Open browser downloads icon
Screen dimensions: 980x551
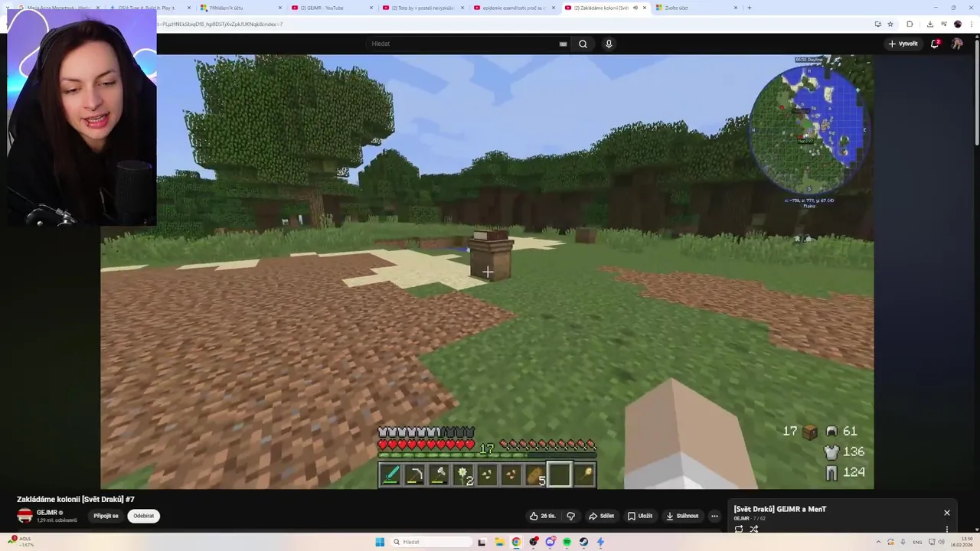click(x=929, y=24)
